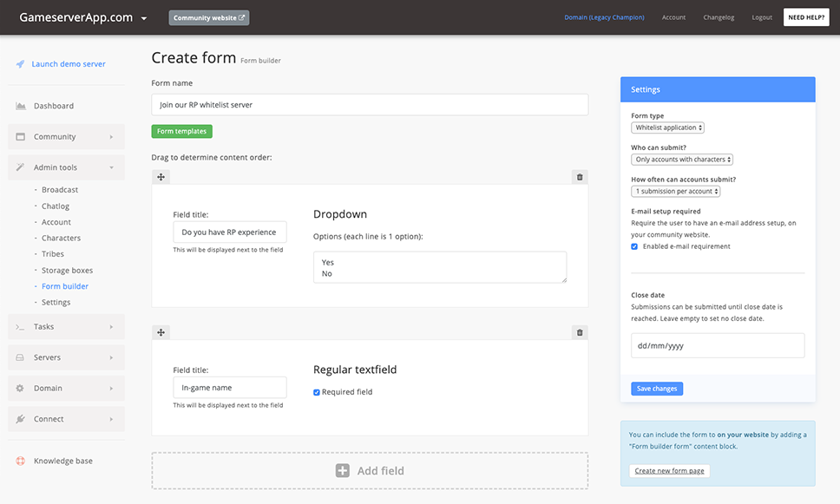Click the Create new form page link
The width and height of the screenshot is (840, 504).
[x=669, y=471]
